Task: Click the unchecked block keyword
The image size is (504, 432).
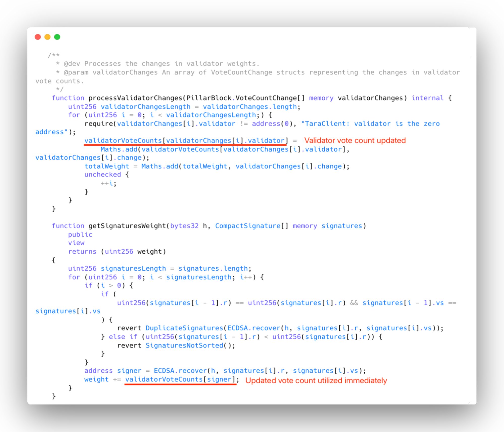Action: point(102,174)
